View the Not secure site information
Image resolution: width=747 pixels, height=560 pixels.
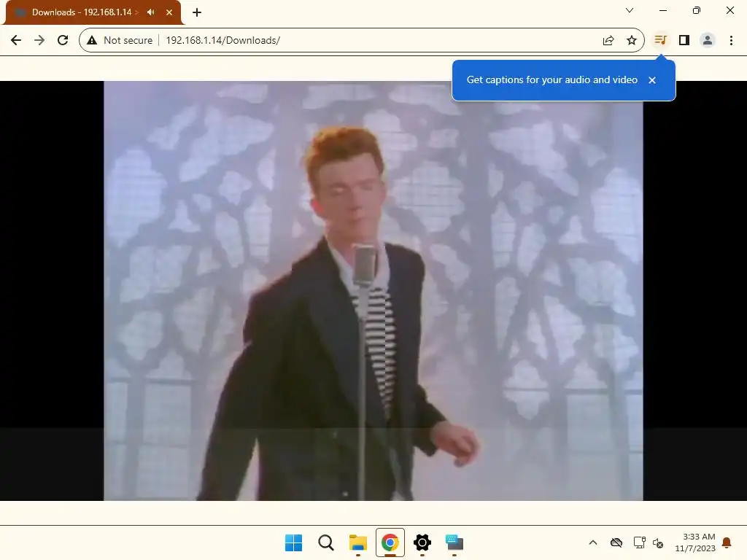[x=120, y=41]
